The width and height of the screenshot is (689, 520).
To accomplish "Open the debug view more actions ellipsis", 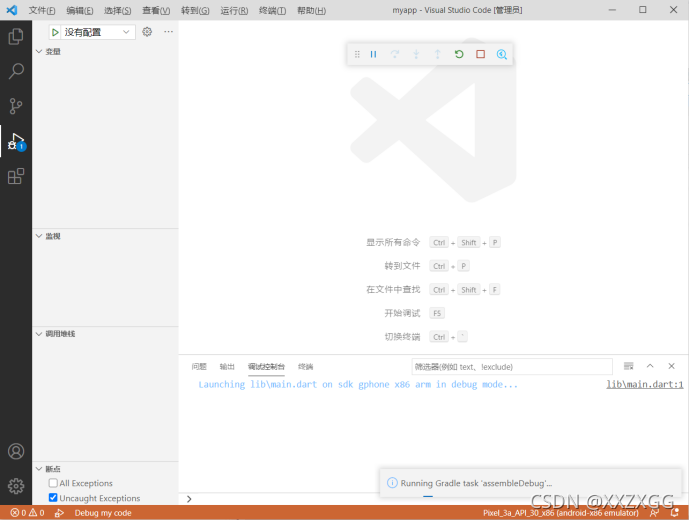I will (168, 32).
